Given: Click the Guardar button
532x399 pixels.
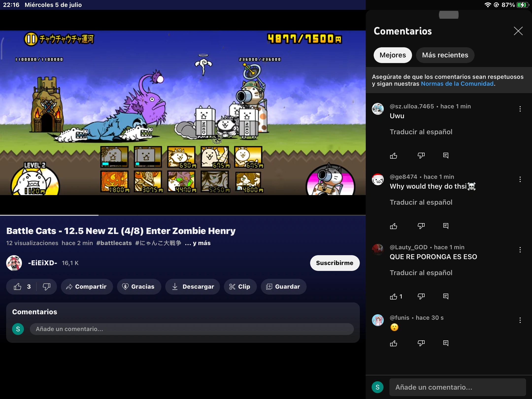Looking at the screenshot, I should coord(283,287).
